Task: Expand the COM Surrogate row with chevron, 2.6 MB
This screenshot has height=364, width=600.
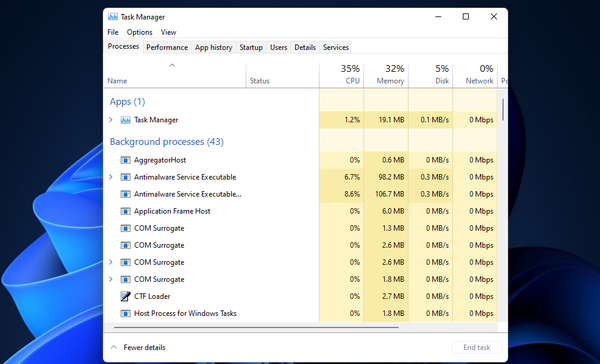Action: click(x=111, y=262)
